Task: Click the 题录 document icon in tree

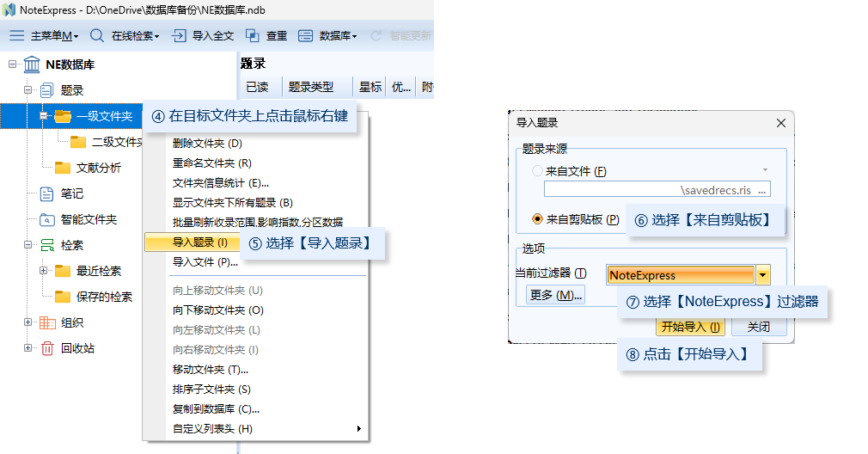Action: point(47,90)
